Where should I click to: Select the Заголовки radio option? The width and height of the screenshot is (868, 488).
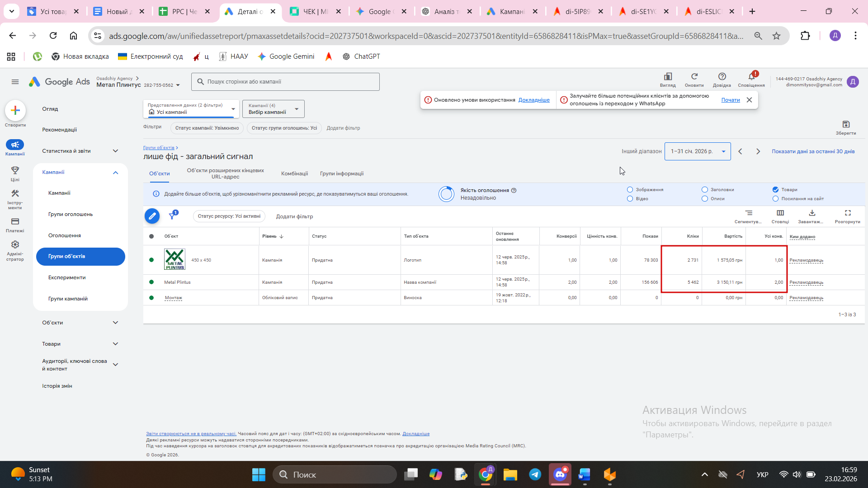click(704, 190)
